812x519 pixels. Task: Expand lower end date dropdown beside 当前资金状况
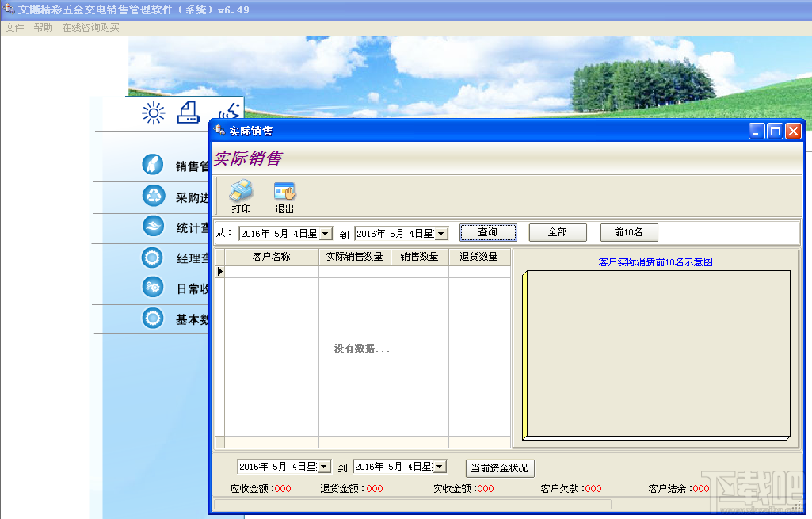pos(439,467)
